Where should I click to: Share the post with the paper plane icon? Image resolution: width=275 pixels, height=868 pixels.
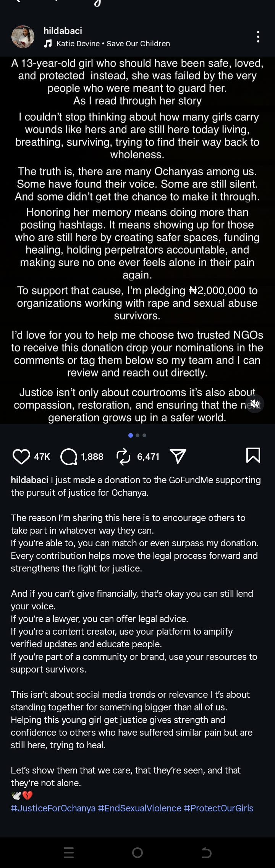coord(178,456)
